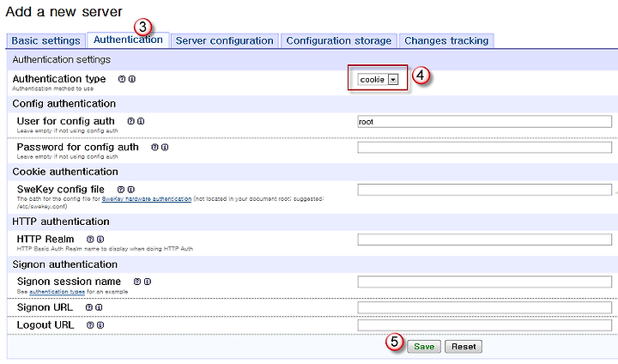618x364 pixels.
Task: Open help icon for Password for config auth
Action: click(x=154, y=147)
